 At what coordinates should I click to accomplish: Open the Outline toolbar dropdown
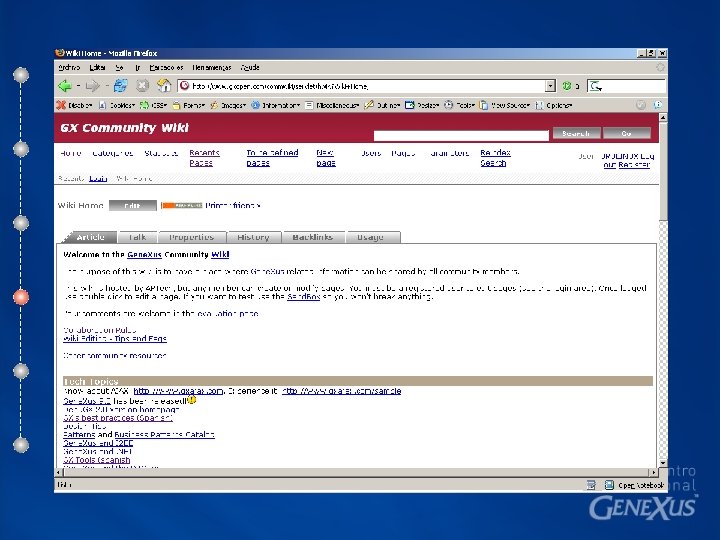pyautogui.click(x=383, y=105)
